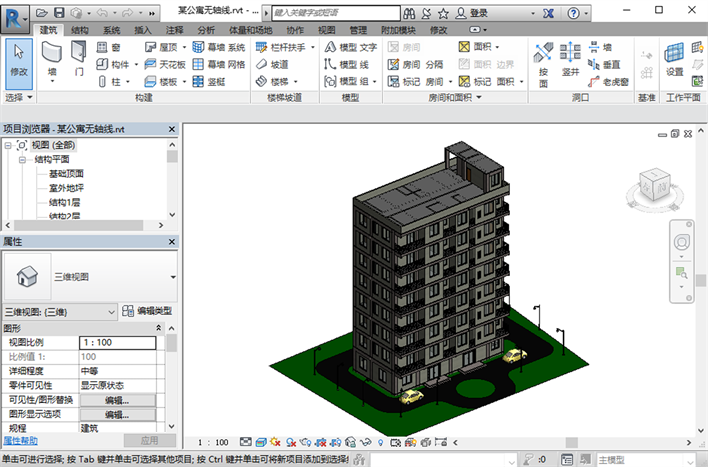Open the 视图 ribbon tab
708x467 pixels.
pyautogui.click(x=327, y=30)
